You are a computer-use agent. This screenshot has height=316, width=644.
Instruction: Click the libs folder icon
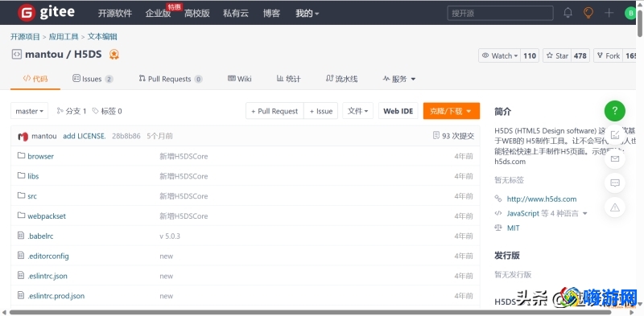click(22, 175)
